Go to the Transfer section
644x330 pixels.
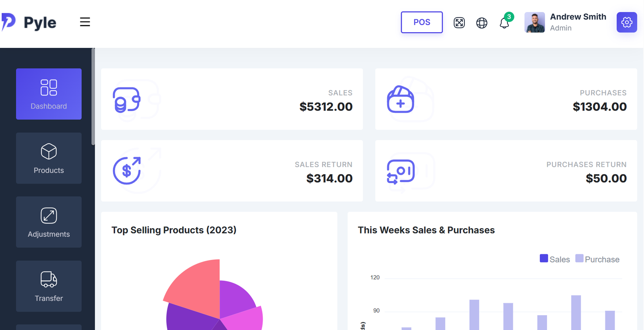tap(49, 286)
